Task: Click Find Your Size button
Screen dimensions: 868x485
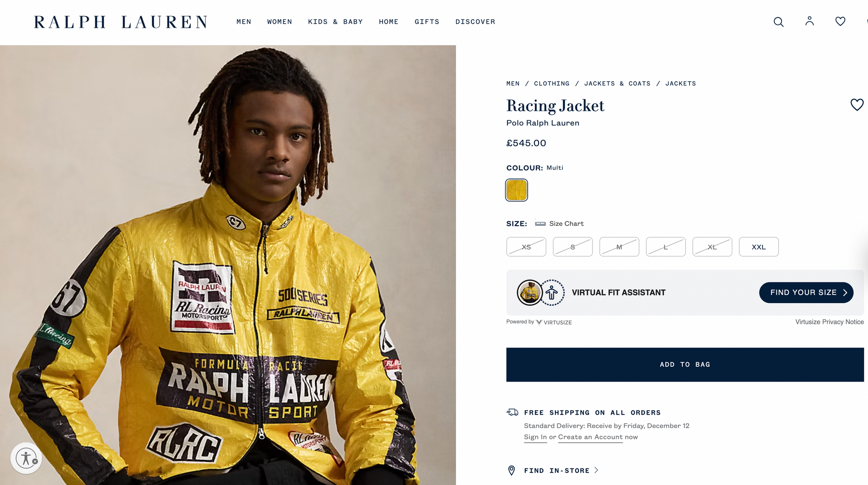Action: pos(806,293)
